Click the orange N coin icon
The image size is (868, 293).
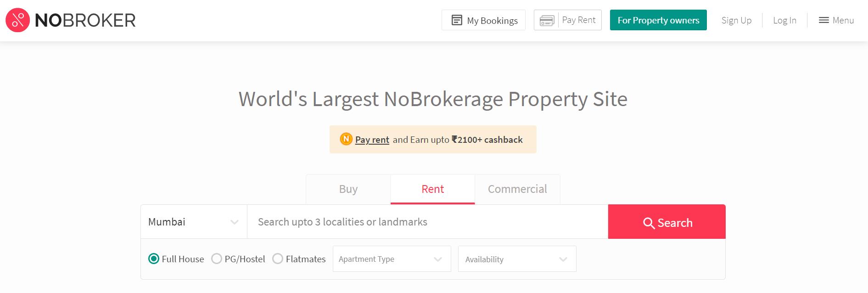pyautogui.click(x=346, y=139)
